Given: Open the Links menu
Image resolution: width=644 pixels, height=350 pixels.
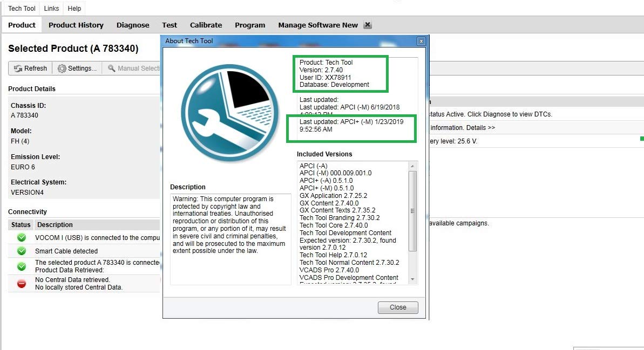Looking at the screenshot, I should (51, 9).
